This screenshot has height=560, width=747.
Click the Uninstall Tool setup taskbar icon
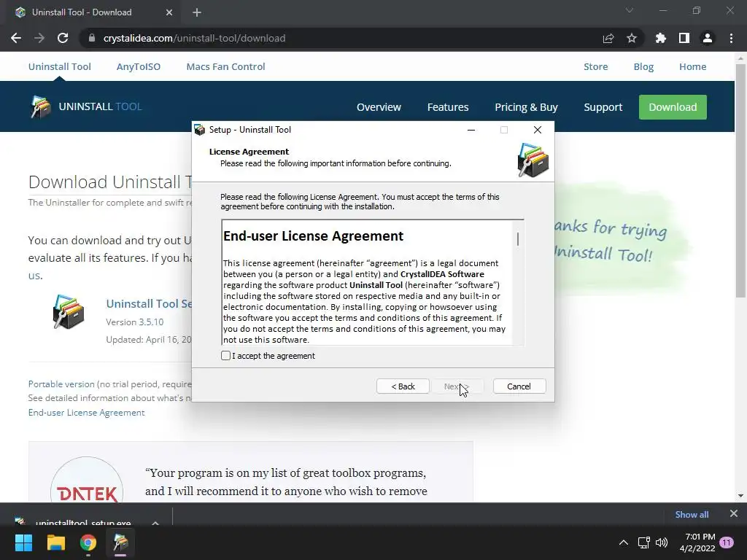[120, 542]
